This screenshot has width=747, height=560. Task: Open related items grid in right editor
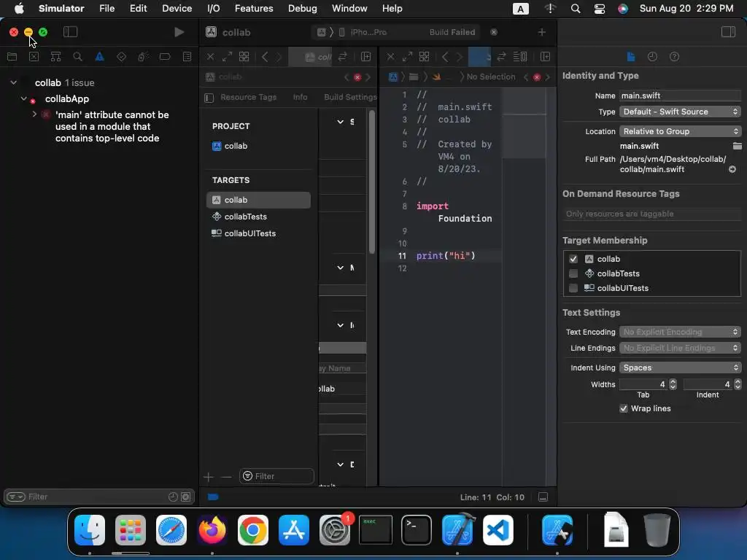pos(424,57)
